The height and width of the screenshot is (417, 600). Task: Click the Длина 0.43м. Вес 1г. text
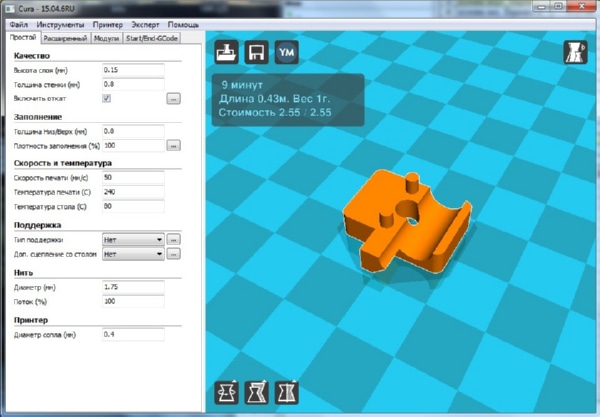pos(274,99)
